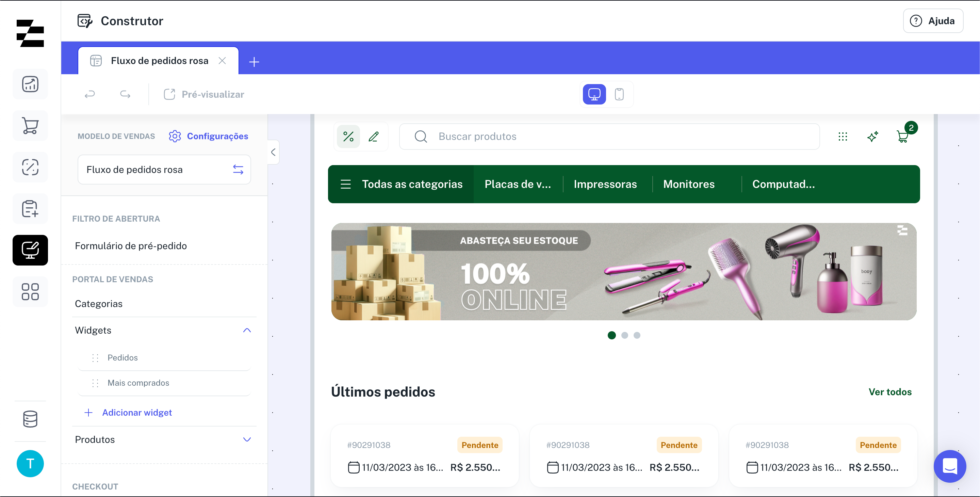Click Ver todos link
This screenshot has width=980, height=497.
(x=890, y=392)
